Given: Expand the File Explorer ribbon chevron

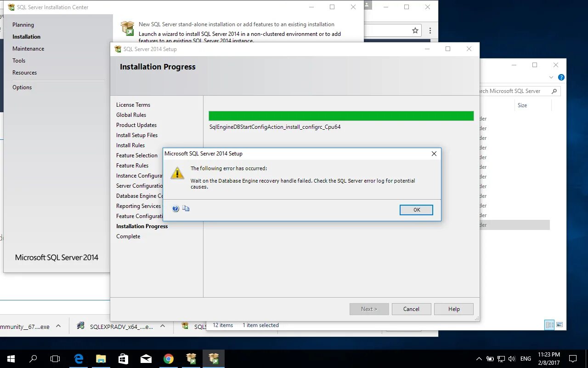Looking at the screenshot, I should pyautogui.click(x=551, y=77).
